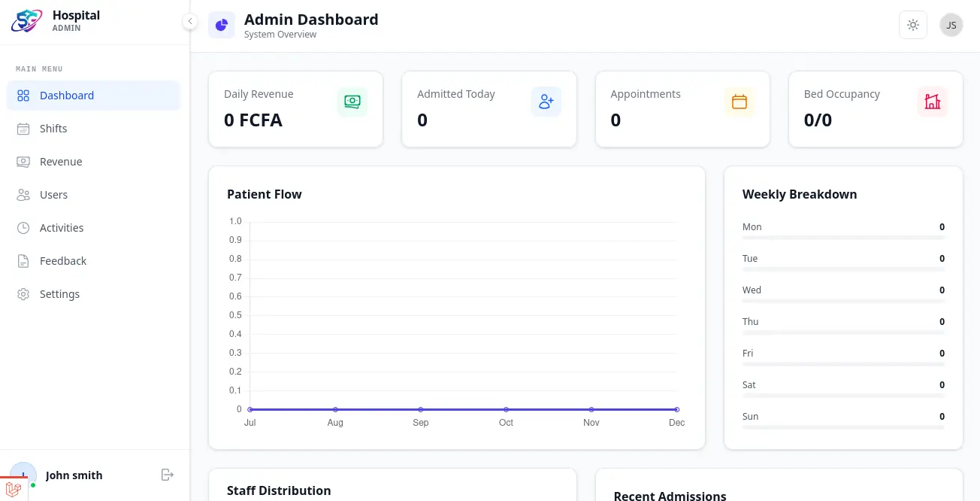
Task: Open the JS user avatar menu
Action: tap(951, 25)
